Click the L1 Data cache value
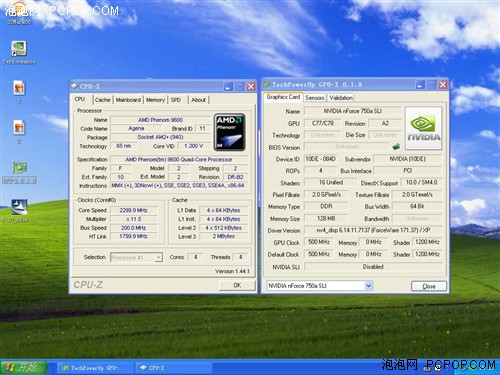Viewport: 500px width, 375px height. [x=223, y=210]
